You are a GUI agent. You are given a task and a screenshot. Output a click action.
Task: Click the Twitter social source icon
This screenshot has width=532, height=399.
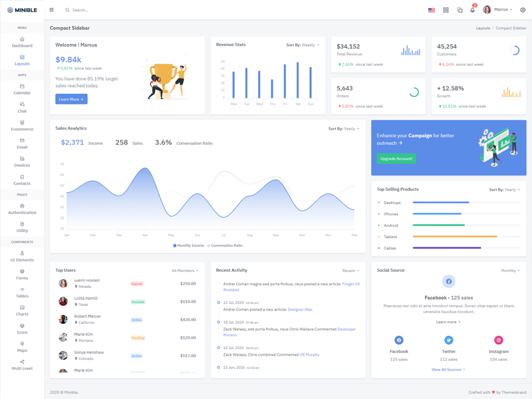449,340
